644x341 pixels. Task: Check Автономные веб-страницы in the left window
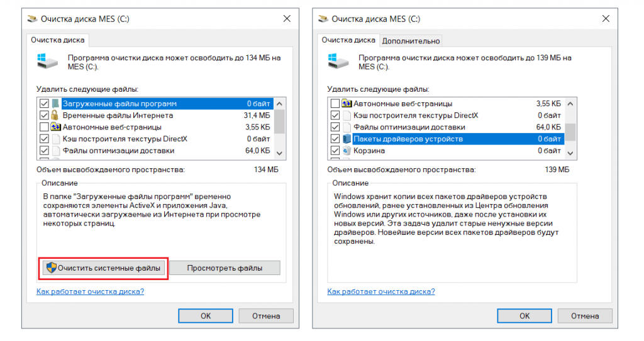[x=44, y=127]
